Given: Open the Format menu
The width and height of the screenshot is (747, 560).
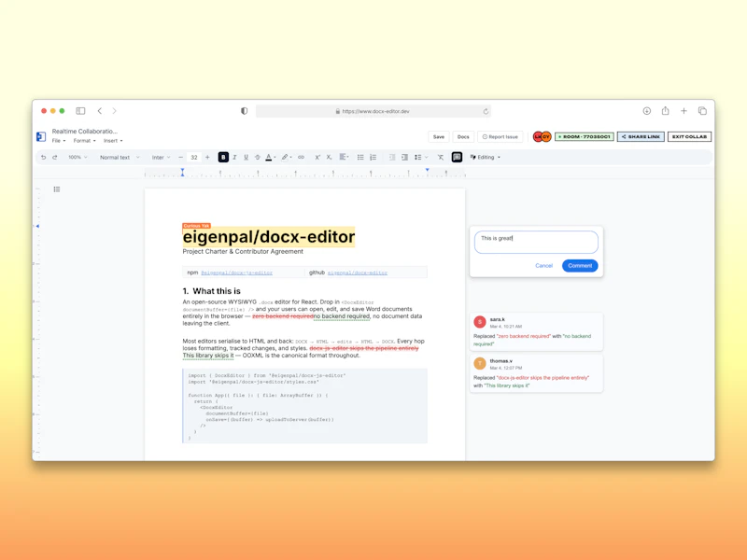Looking at the screenshot, I should tap(84, 141).
